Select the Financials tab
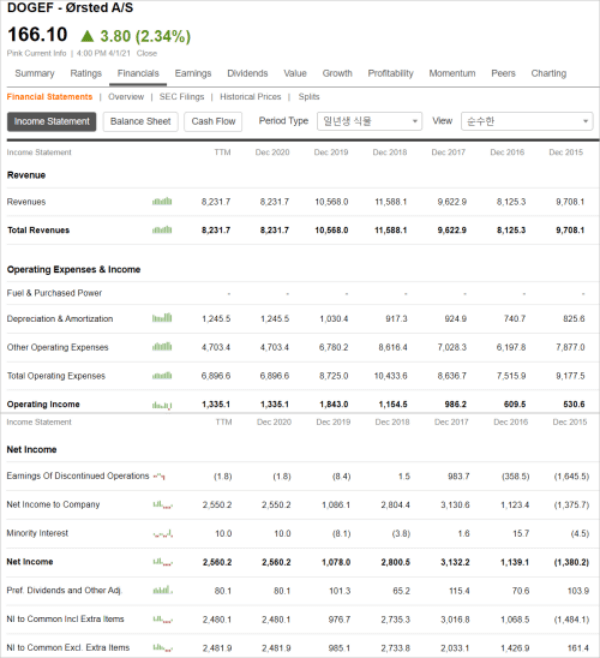 [138, 73]
